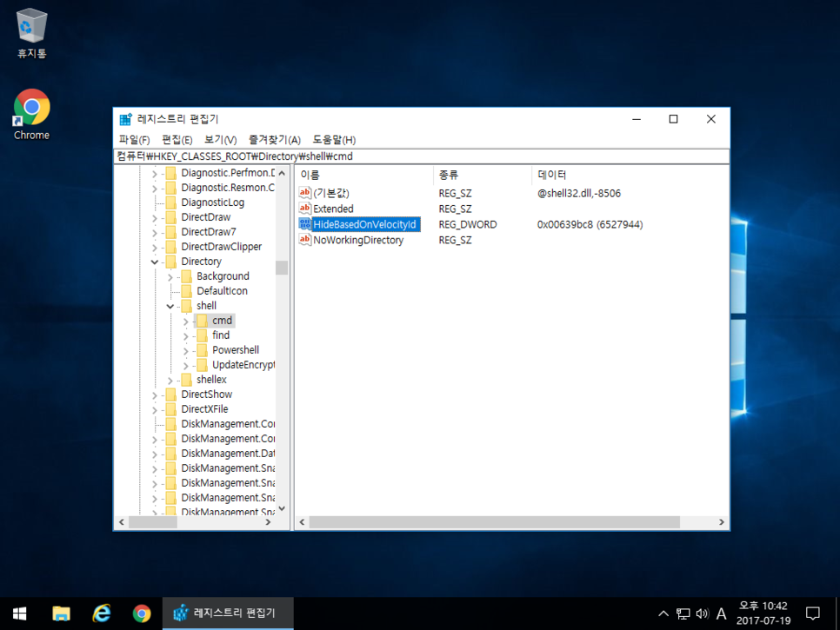Click the DefaultIcon folder icon

click(x=186, y=291)
